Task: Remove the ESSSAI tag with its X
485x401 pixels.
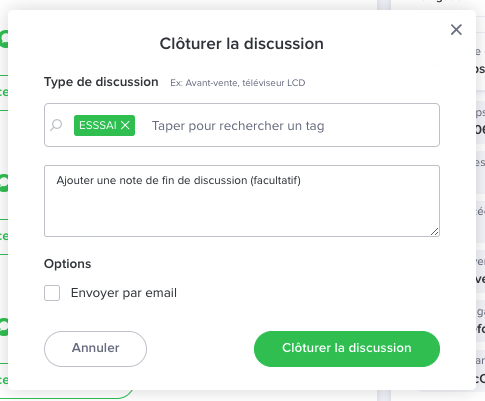Action: tap(125, 125)
